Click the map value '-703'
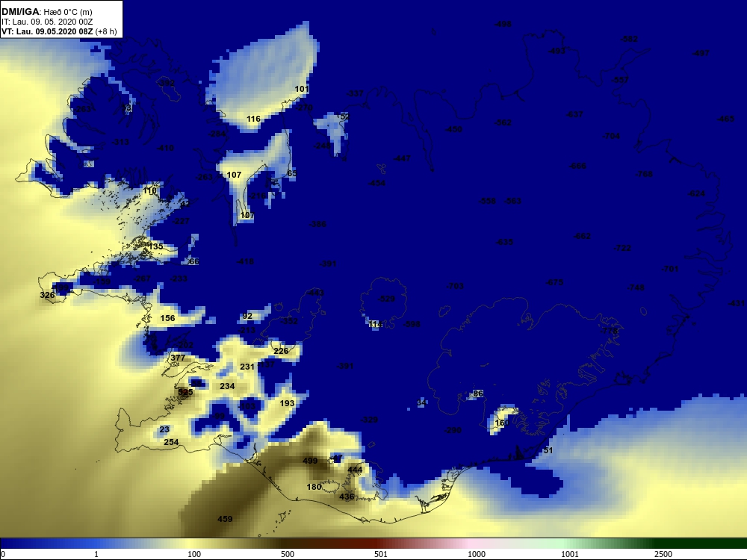The image size is (747, 560). pyautogui.click(x=455, y=286)
